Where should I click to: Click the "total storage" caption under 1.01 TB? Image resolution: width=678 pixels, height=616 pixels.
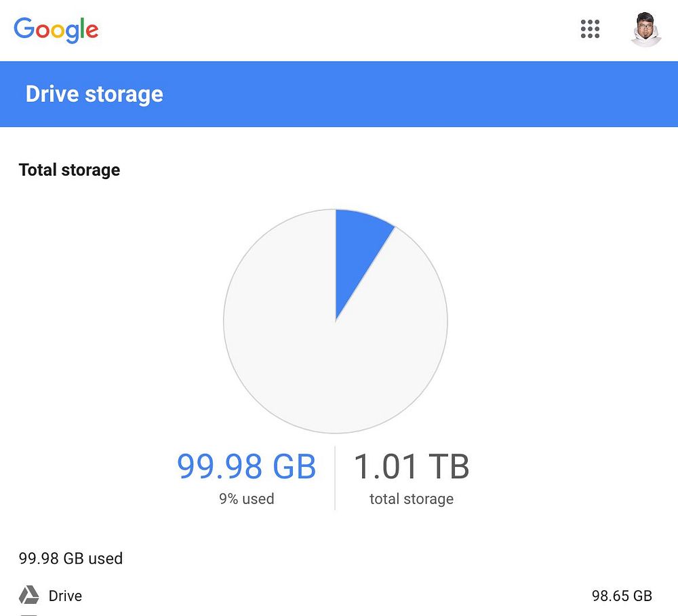coord(412,499)
